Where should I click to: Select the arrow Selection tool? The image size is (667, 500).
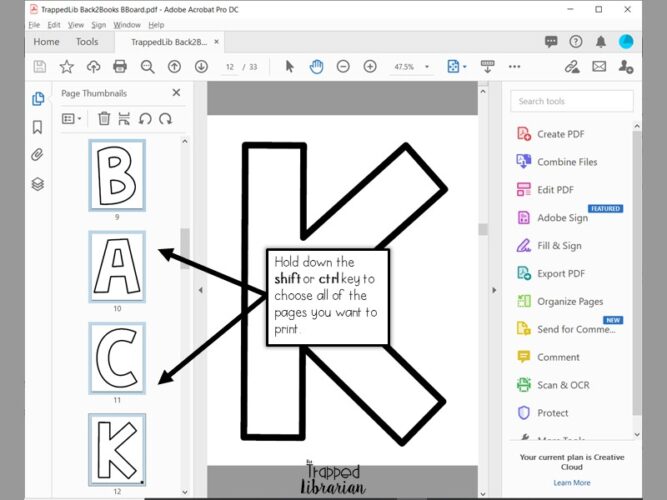click(x=290, y=67)
